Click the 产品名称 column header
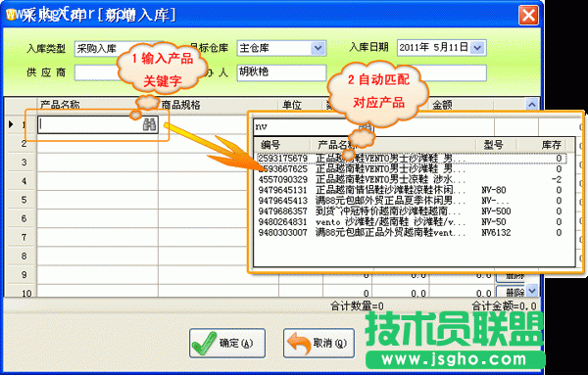 [60, 105]
